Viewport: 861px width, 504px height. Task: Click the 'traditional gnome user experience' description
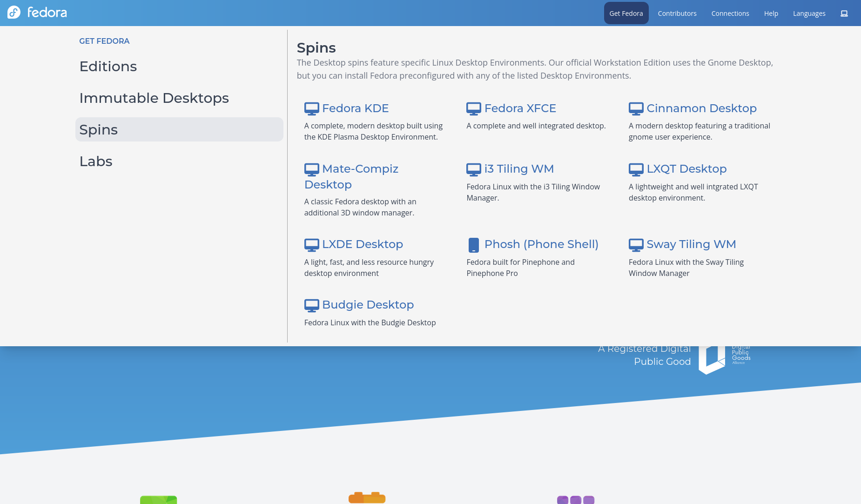tap(700, 131)
